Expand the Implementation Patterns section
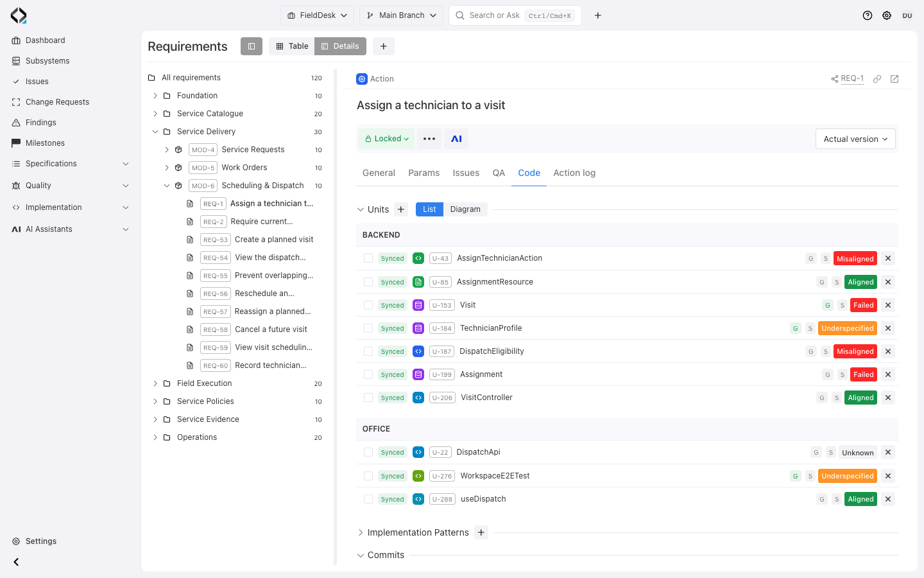 point(361,532)
